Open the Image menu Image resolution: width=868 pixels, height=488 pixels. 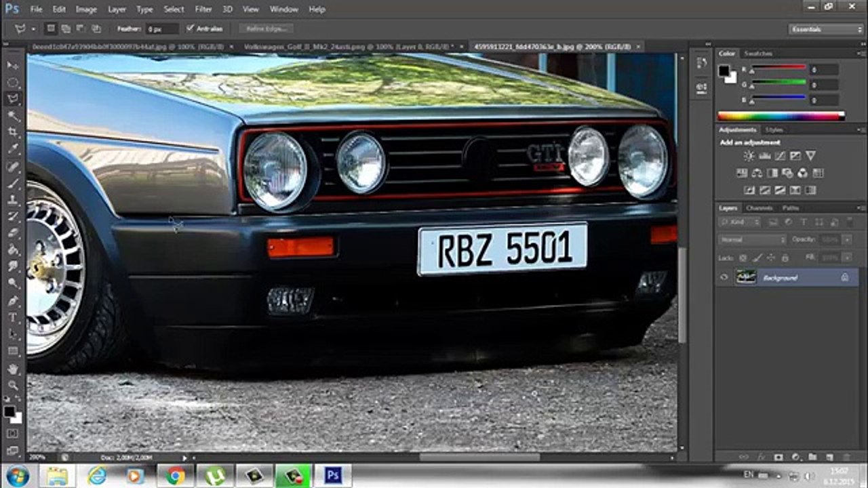coord(86,9)
